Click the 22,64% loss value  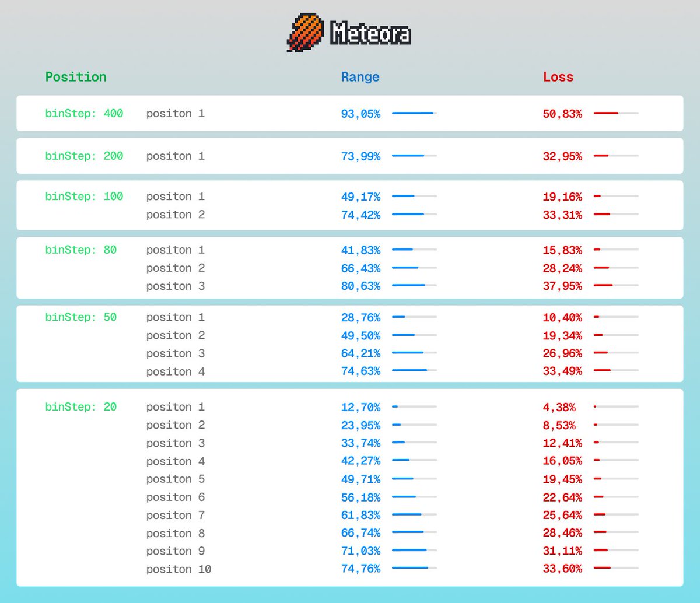(562, 497)
